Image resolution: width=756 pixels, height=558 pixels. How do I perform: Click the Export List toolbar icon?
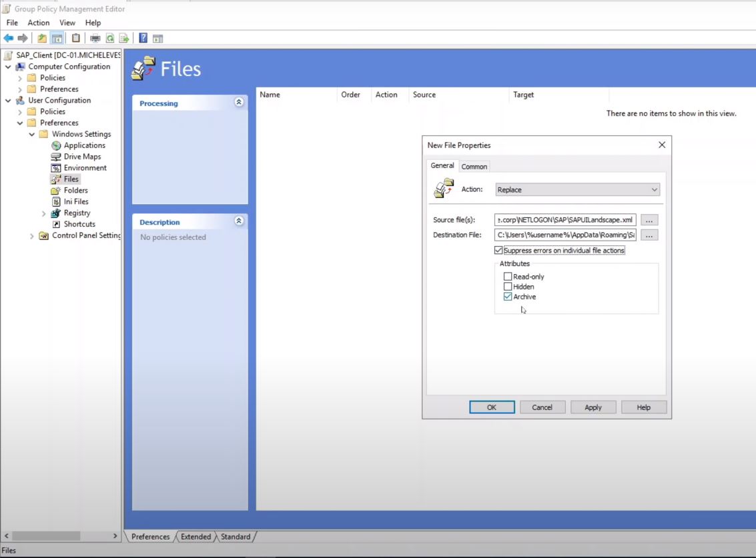(x=124, y=38)
